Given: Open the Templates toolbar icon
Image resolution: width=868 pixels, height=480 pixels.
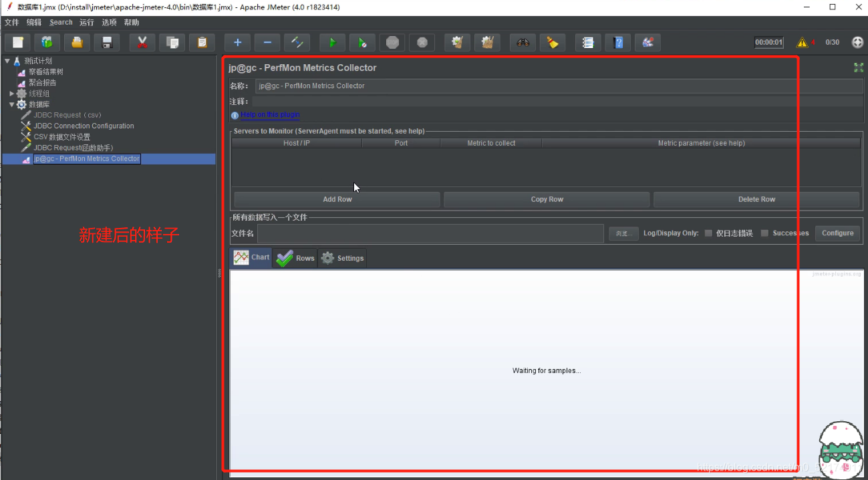Looking at the screenshot, I should [x=47, y=42].
